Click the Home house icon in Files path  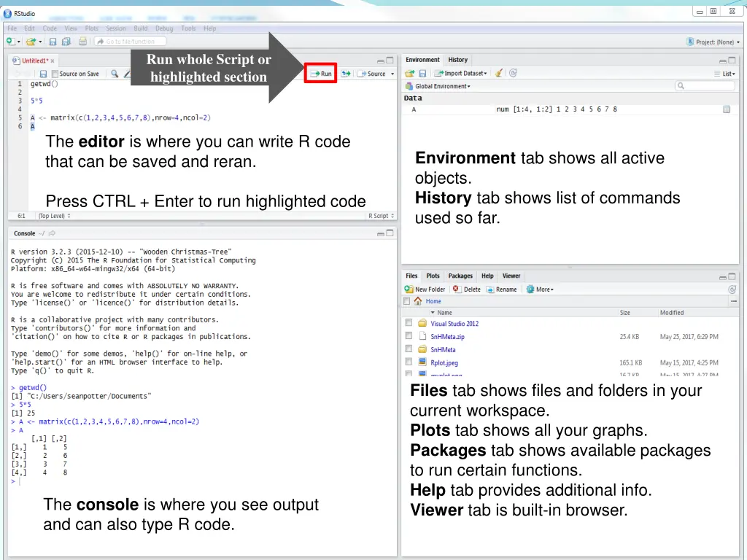click(418, 301)
